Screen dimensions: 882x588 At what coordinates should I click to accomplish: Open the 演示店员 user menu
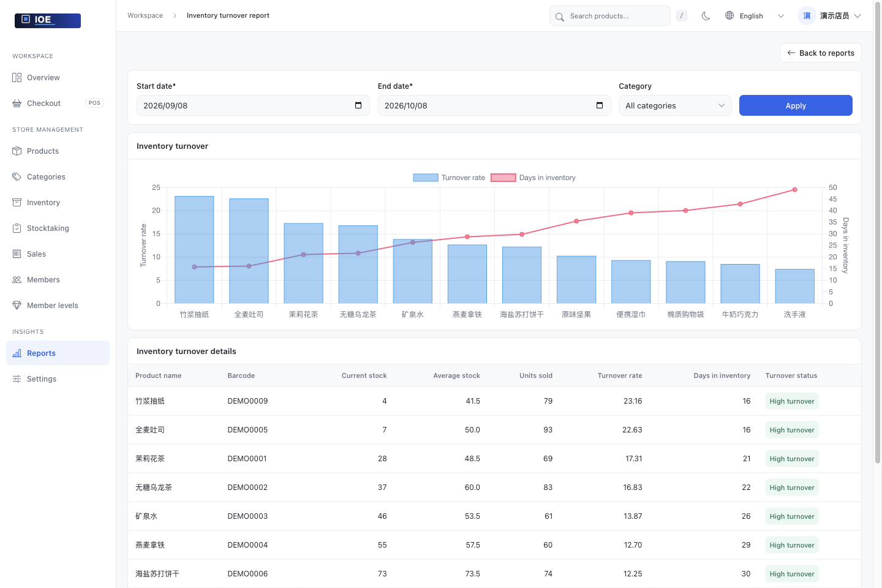pos(829,16)
